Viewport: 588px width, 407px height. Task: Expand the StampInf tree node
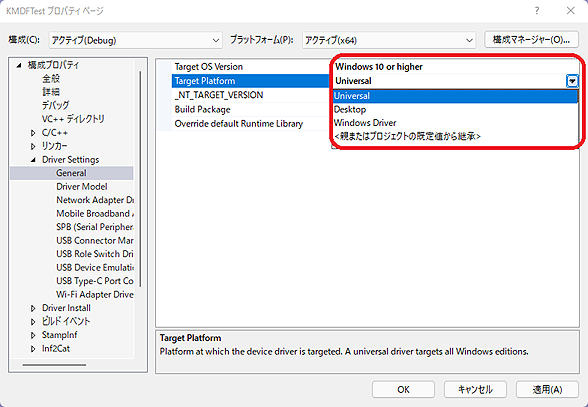point(33,335)
